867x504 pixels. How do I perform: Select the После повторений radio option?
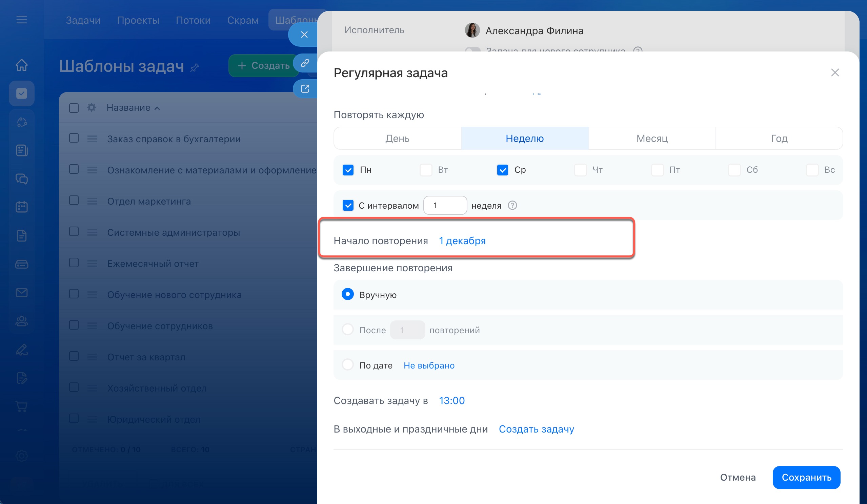pos(347,329)
